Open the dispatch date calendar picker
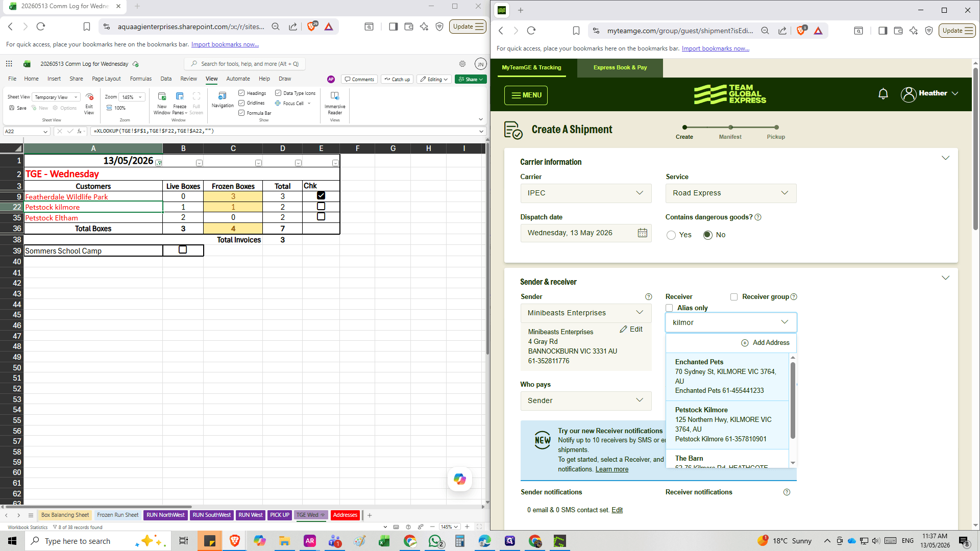Viewport: 980px width, 551px height. point(643,233)
